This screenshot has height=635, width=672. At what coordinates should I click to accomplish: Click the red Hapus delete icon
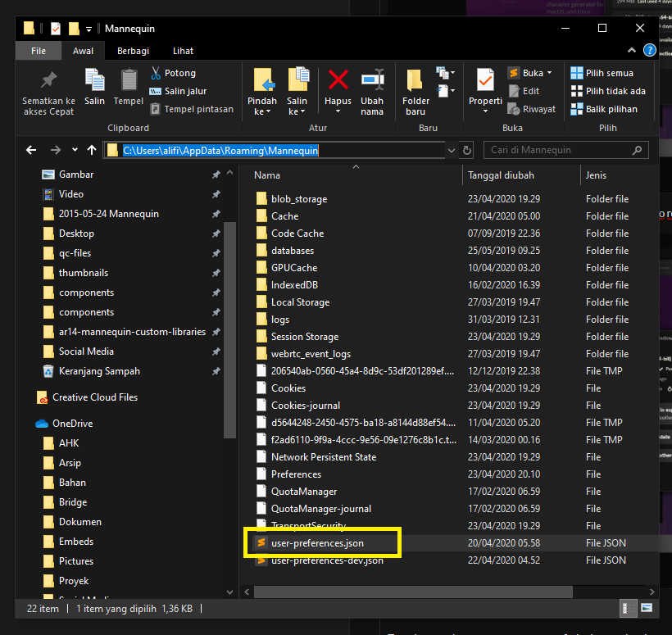pyautogui.click(x=338, y=79)
